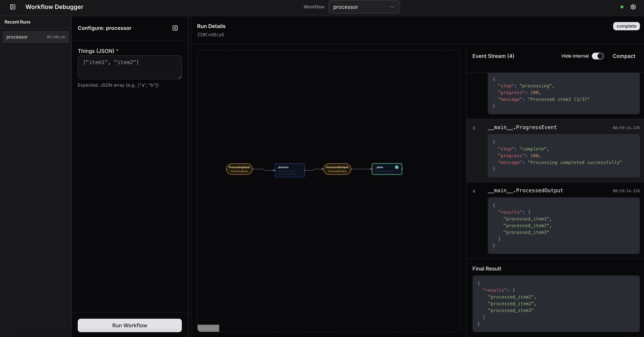The image size is (644, 337).
Task: Click the complete status badge
Action: [626, 26]
